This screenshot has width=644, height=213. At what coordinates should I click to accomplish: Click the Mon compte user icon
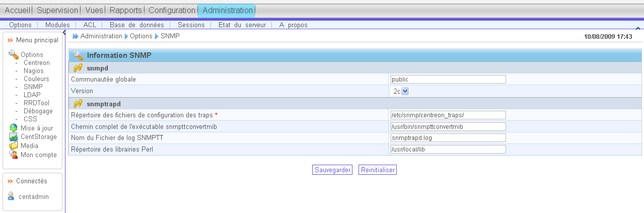(x=13, y=155)
